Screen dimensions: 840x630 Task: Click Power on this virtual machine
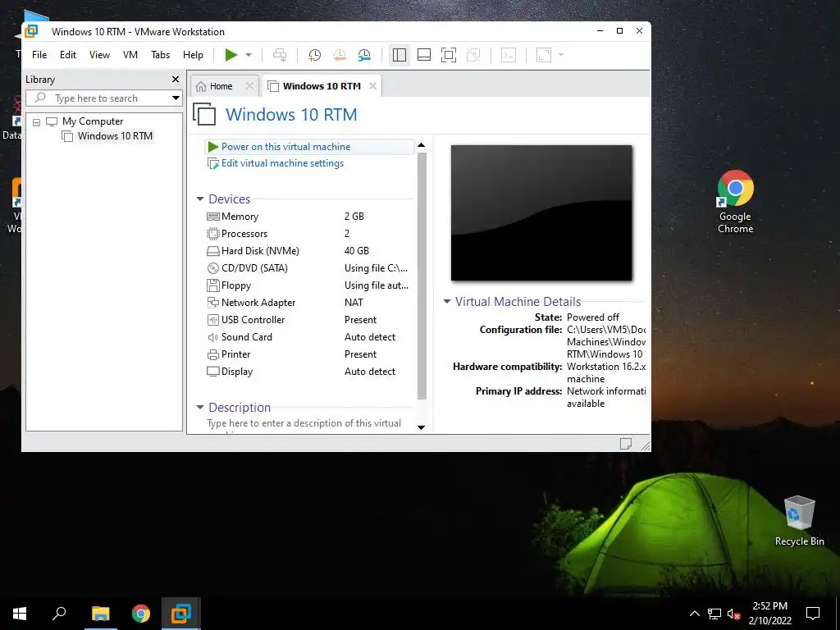[x=285, y=147]
